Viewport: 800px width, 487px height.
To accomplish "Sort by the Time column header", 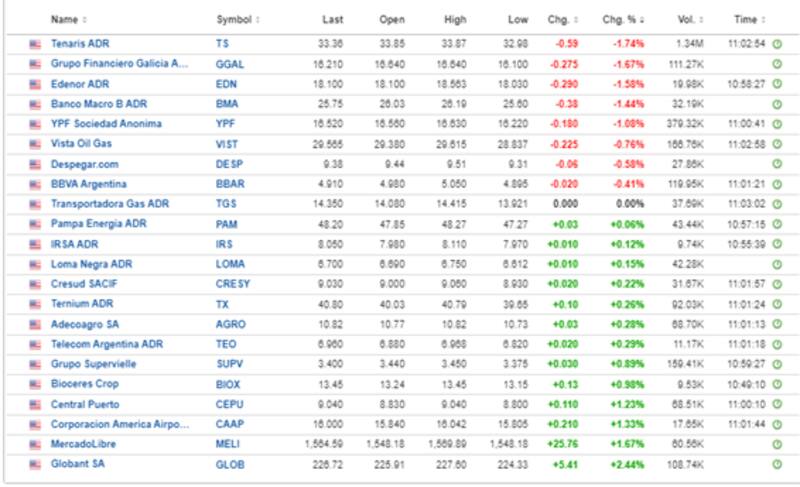I will coord(747,20).
